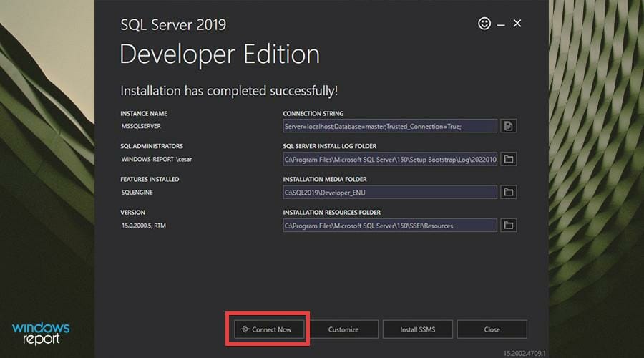644x358 pixels.
Task: Open the installation media folder icon
Action: coord(509,192)
